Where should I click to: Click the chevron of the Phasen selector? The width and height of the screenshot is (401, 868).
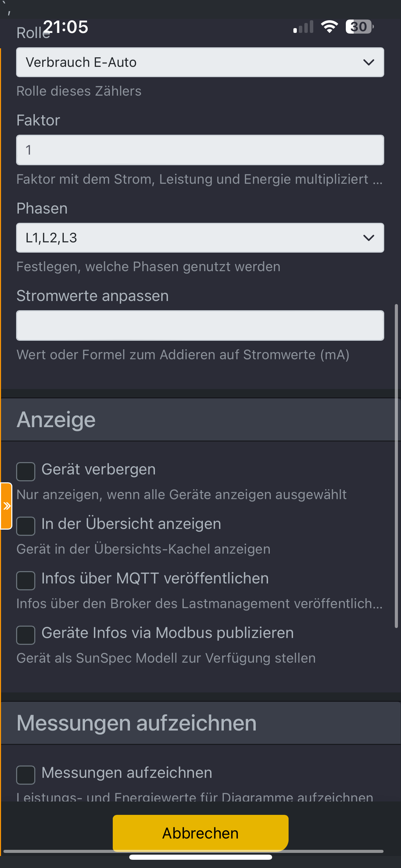coord(368,238)
